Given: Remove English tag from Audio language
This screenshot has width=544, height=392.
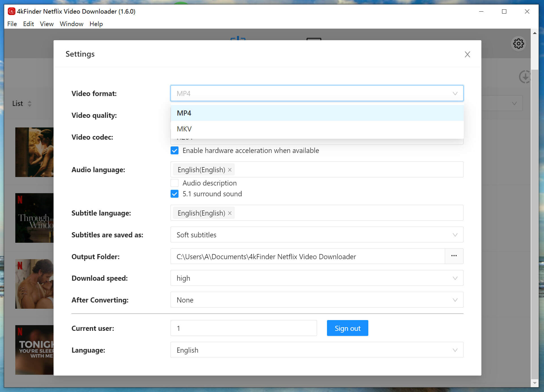Looking at the screenshot, I should pos(230,170).
